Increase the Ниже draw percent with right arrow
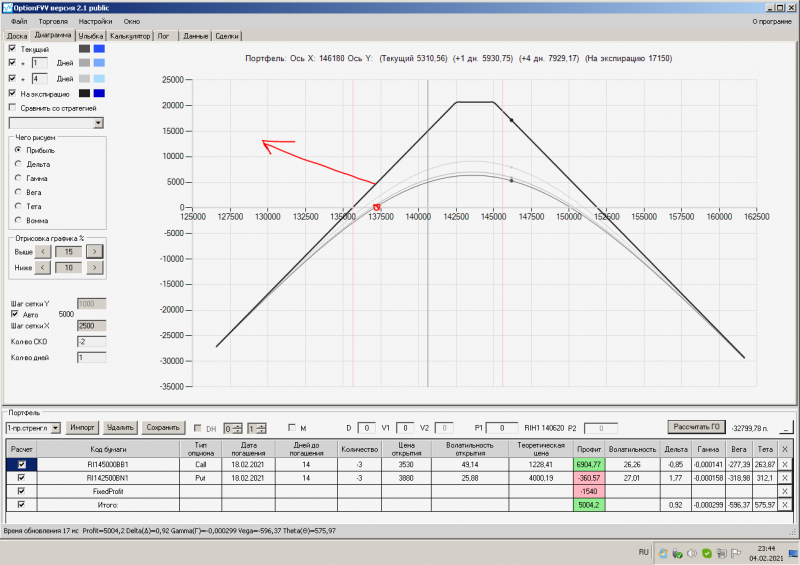Viewport: 800px width, 565px height. pyautogui.click(x=94, y=267)
